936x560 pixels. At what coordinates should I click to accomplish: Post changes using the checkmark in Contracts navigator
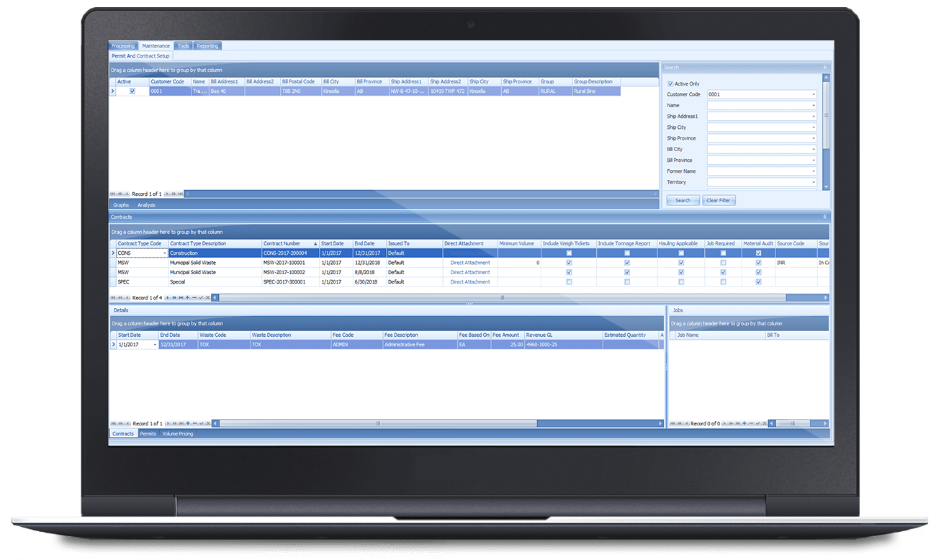click(x=201, y=297)
